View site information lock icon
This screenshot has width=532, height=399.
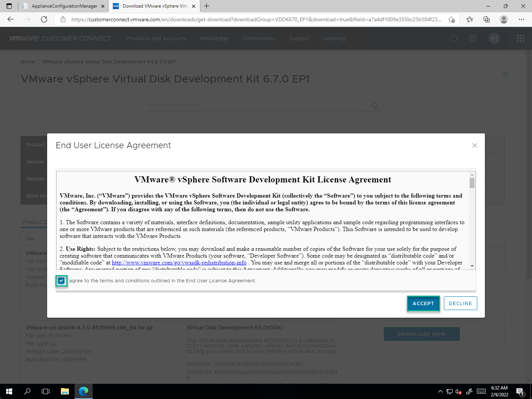coord(63,19)
